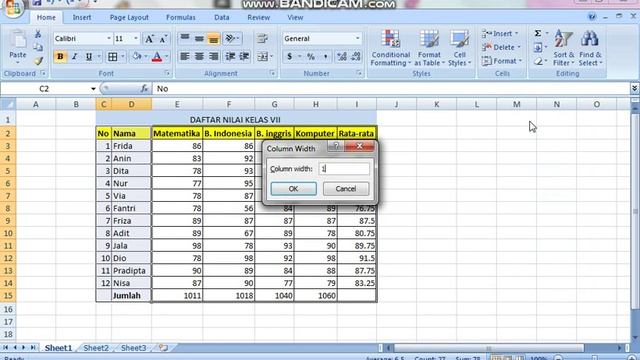Click the Font Color letter A icon
The width and height of the screenshot is (640, 360).
157,56
